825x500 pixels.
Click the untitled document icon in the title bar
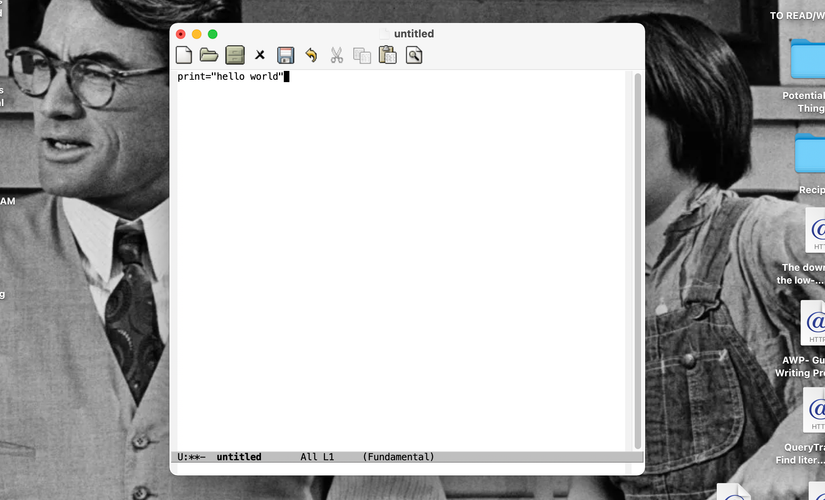[x=385, y=34]
